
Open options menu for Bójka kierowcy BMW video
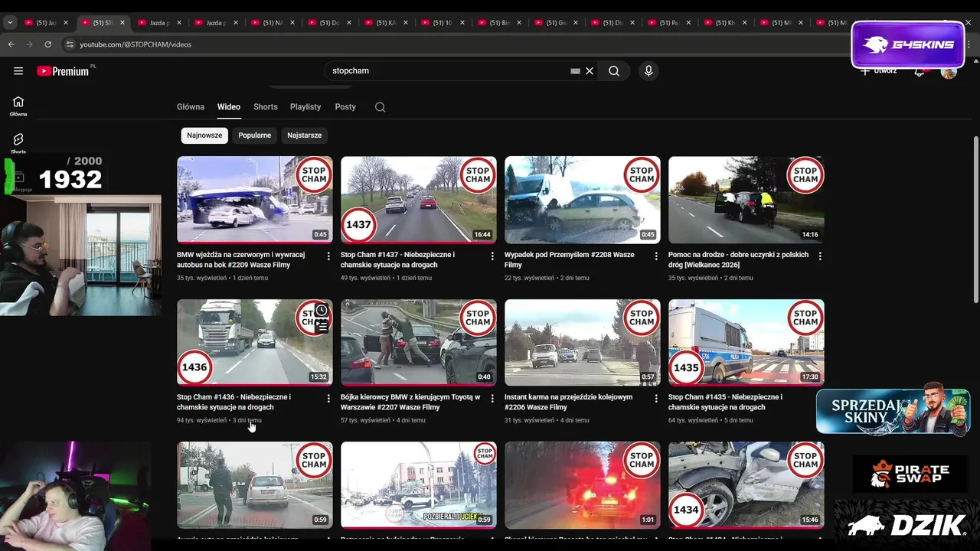[492, 399]
